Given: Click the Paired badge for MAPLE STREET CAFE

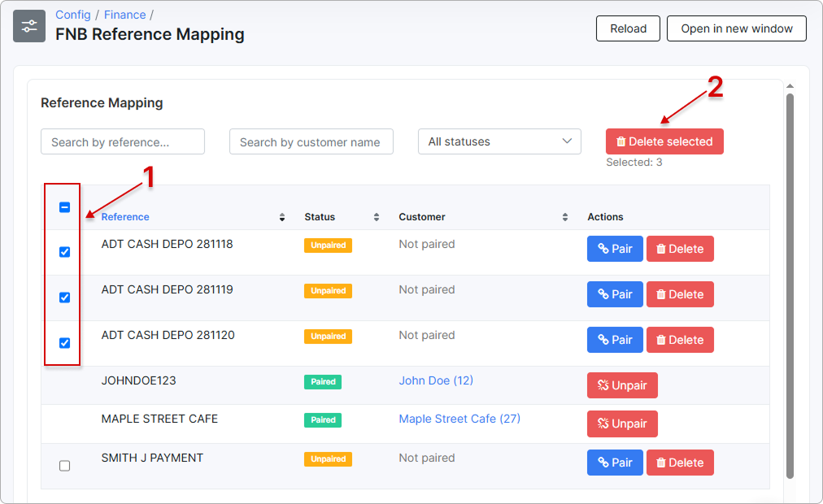Looking at the screenshot, I should pyautogui.click(x=323, y=420).
